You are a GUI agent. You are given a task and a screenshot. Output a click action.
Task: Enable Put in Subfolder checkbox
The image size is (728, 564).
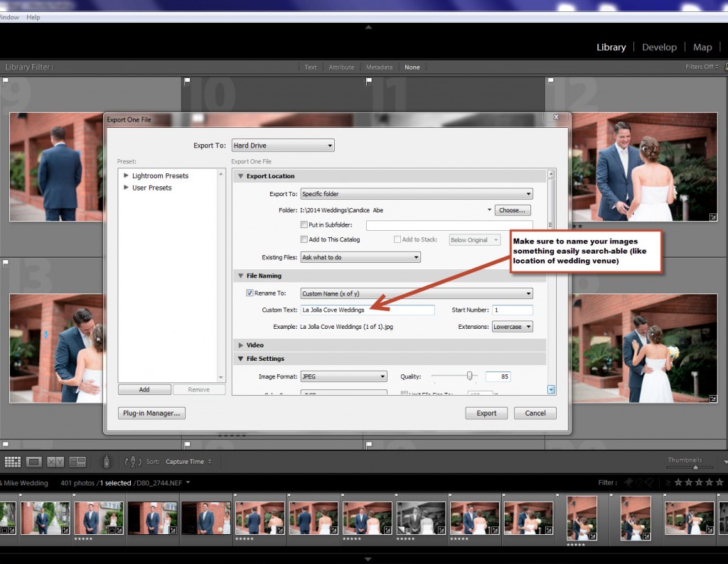304,225
